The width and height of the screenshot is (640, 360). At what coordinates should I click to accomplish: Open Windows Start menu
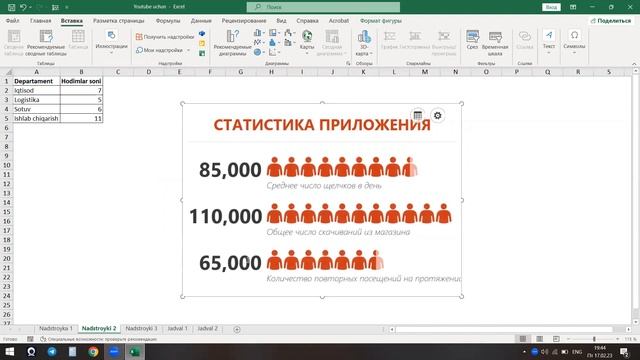pos(10,351)
